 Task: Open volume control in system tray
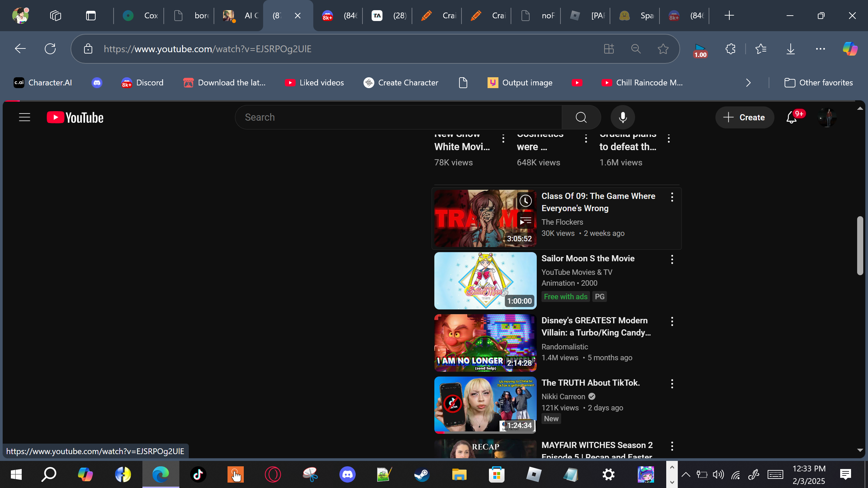(718, 474)
